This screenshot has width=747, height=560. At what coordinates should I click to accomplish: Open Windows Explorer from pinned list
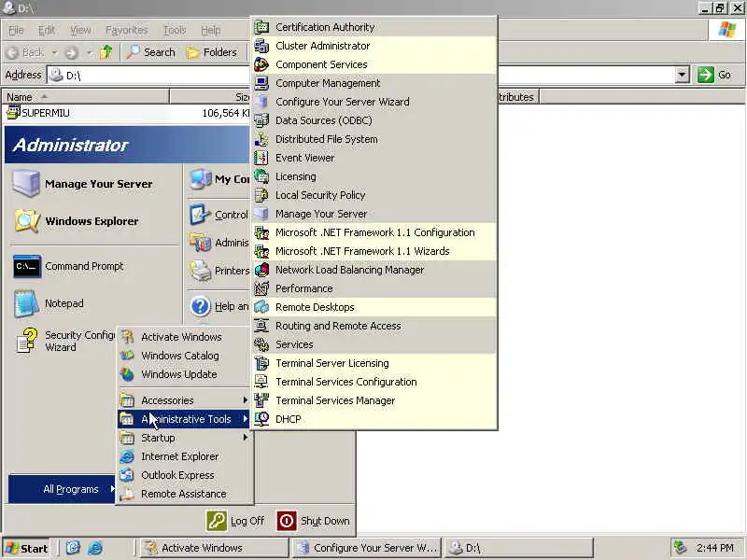(94, 221)
